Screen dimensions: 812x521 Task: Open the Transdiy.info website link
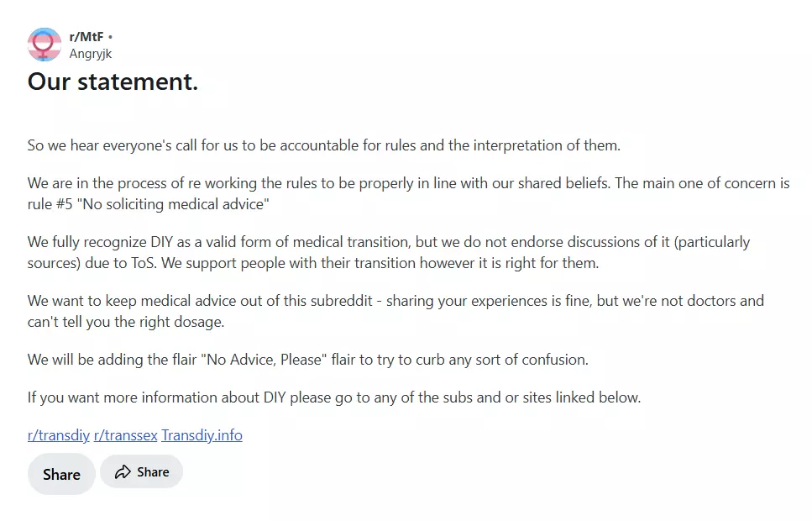202,435
